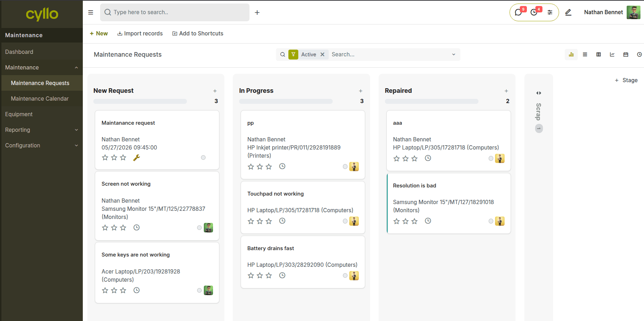Remove the Active filter tag
This screenshot has height=321, width=644.
pyautogui.click(x=322, y=55)
